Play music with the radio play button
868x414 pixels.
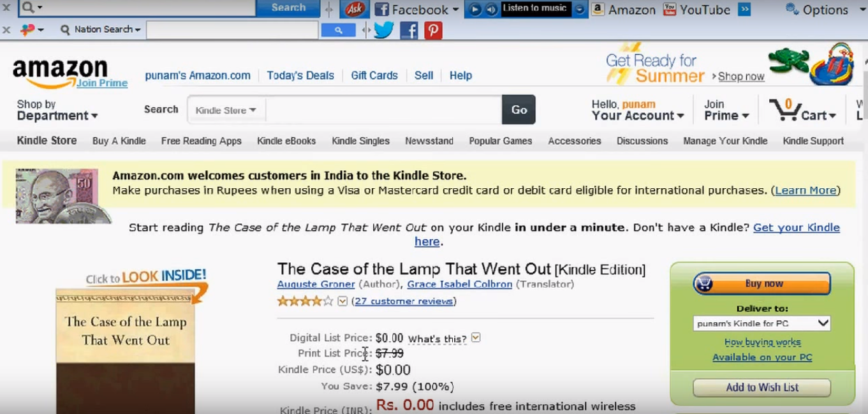pos(474,9)
